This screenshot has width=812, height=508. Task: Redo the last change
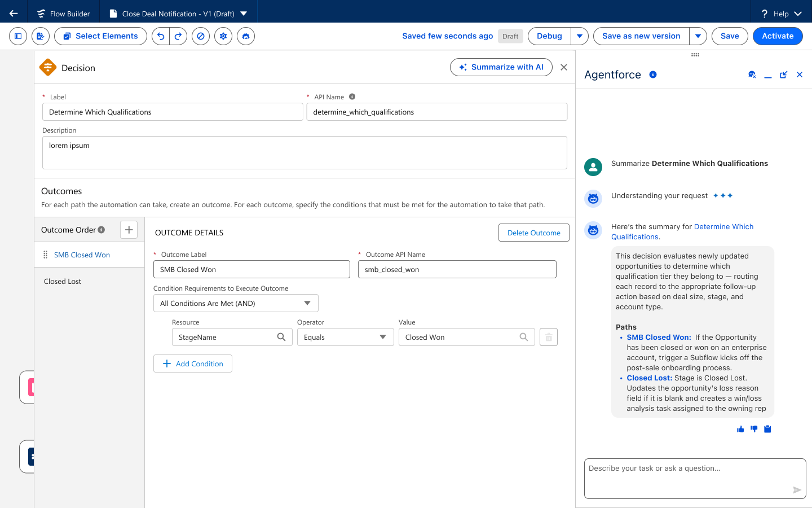pos(178,36)
